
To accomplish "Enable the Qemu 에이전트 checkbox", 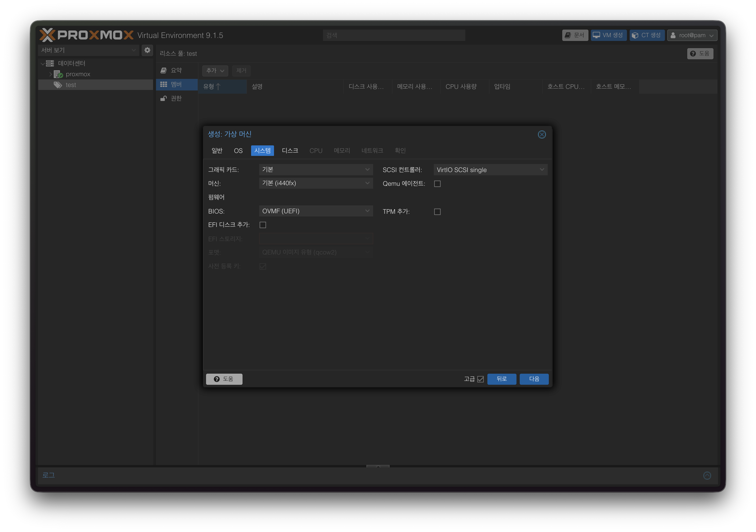I will (x=437, y=184).
